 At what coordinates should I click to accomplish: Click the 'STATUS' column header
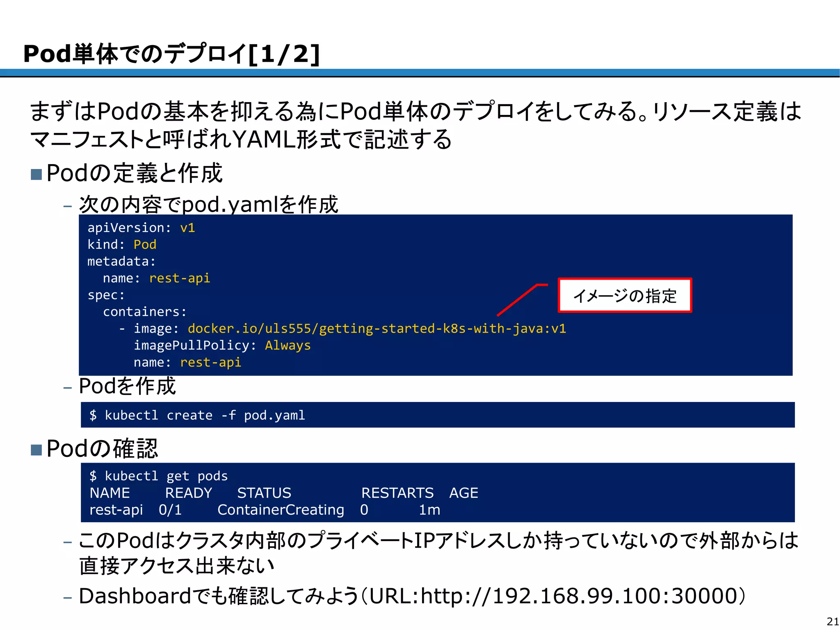(264, 493)
